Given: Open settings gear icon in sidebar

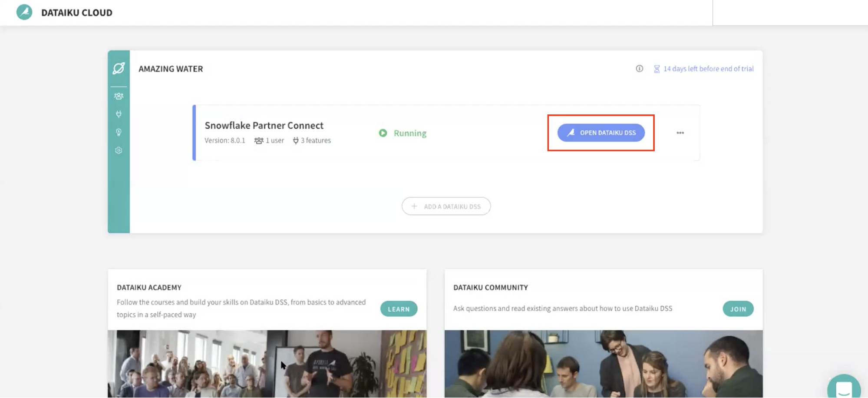Looking at the screenshot, I should coord(119,150).
